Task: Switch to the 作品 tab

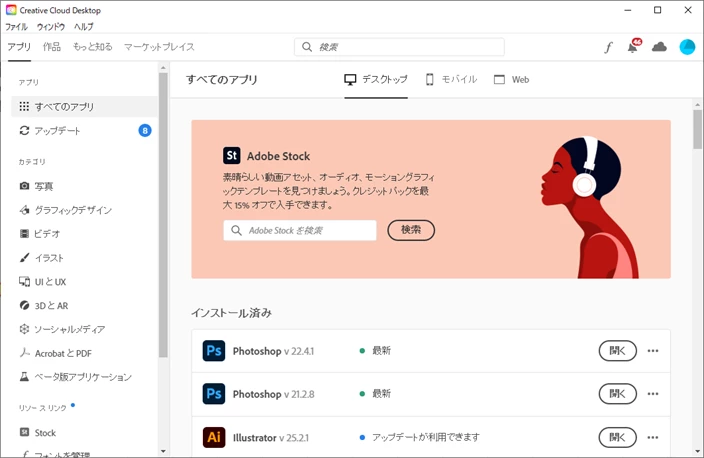Action: tap(52, 47)
